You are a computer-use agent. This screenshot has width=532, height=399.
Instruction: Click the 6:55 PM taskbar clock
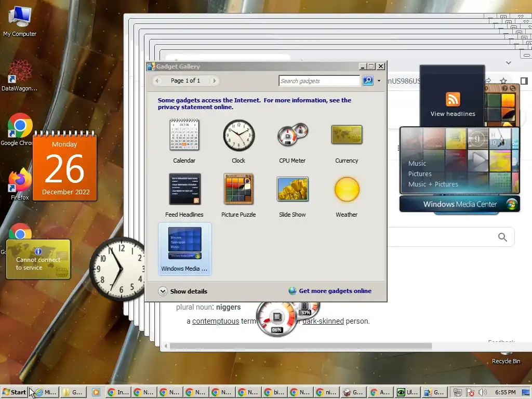[505, 392]
